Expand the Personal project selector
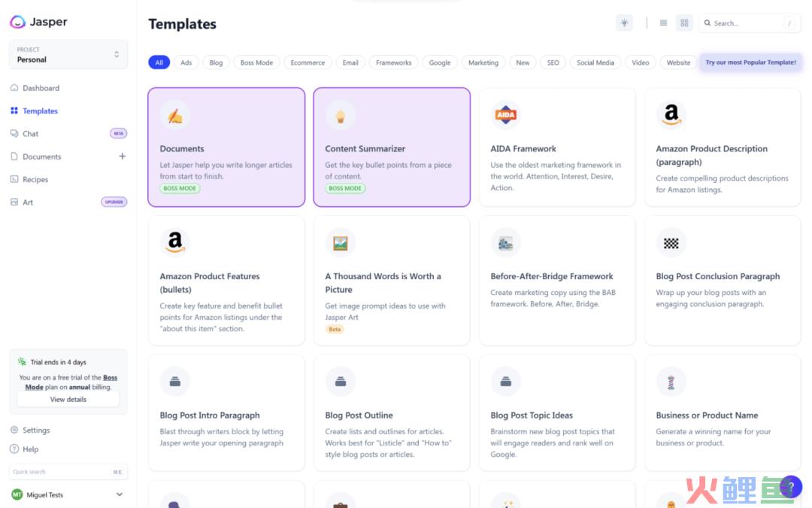Screen dimensions: 812x508 (x=68, y=54)
